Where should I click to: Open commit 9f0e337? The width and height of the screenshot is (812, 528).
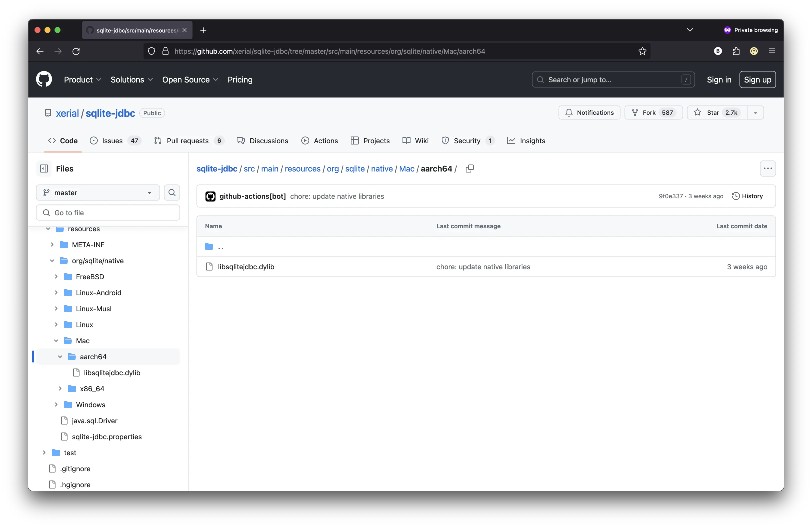(671, 196)
